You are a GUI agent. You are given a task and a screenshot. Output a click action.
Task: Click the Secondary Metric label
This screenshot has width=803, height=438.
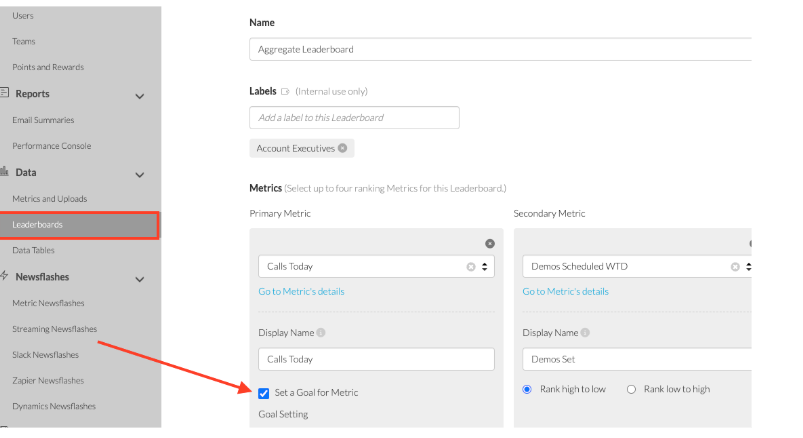550,214
